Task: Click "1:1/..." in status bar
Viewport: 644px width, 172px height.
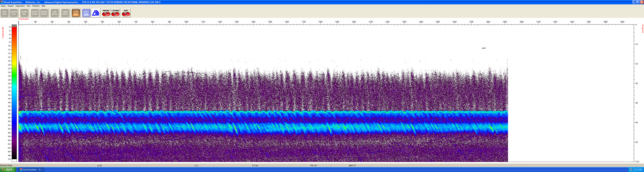Action: pyautogui.click(x=197, y=165)
